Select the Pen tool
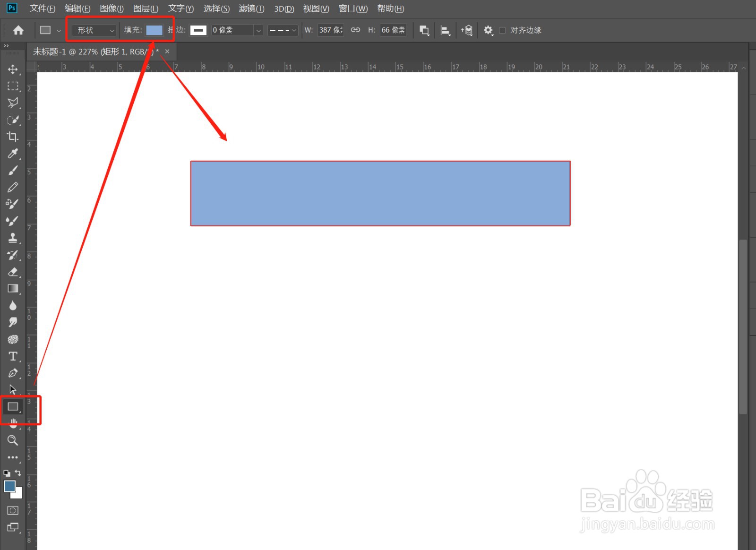 tap(13, 373)
